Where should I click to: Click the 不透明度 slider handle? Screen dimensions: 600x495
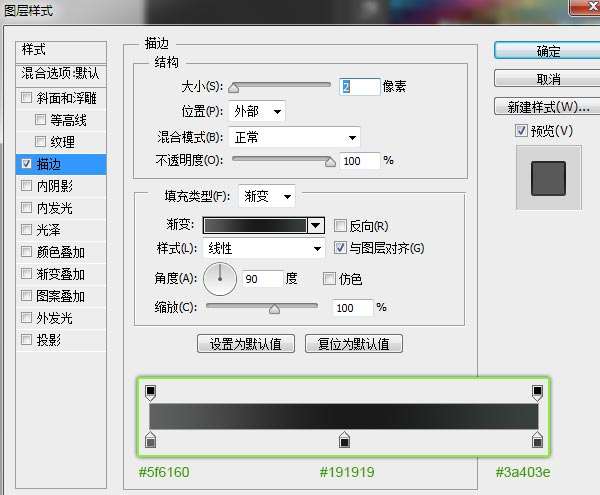coord(330,162)
